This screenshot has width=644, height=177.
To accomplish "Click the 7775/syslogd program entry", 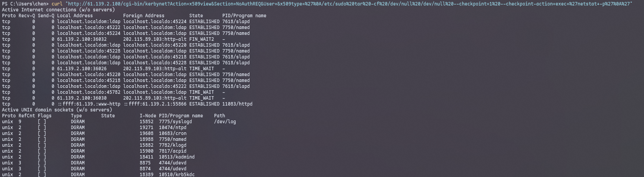I will click(x=175, y=122).
